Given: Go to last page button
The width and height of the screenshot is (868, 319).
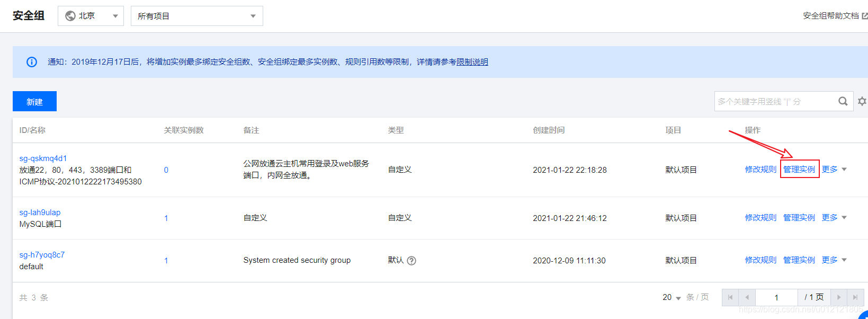Looking at the screenshot, I should (x=855, y=297).
